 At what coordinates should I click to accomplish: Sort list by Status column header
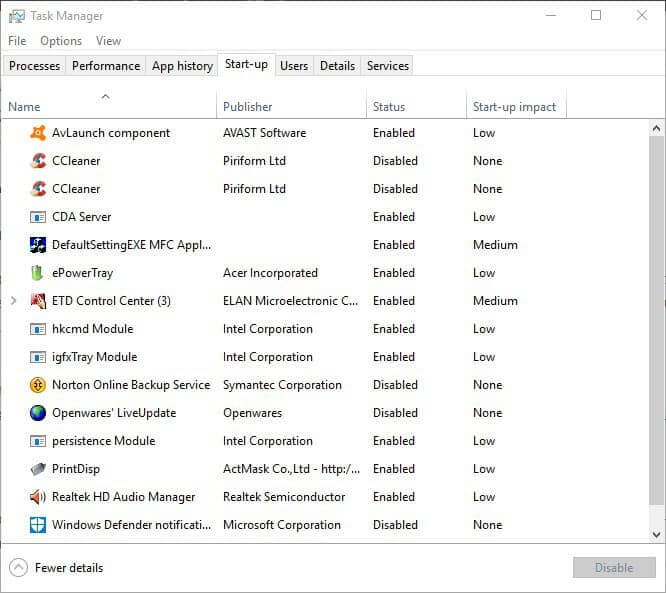(416, 104)
